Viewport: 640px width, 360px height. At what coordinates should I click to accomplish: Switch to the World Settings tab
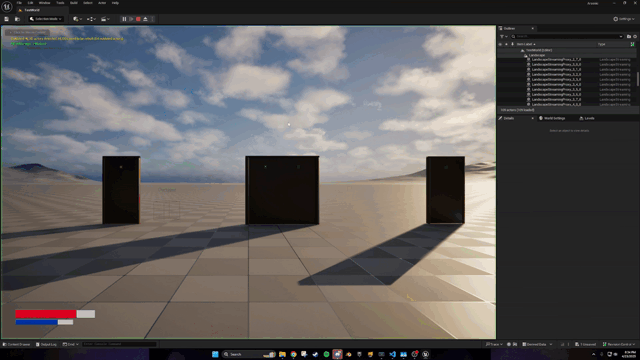coord(552,118)
